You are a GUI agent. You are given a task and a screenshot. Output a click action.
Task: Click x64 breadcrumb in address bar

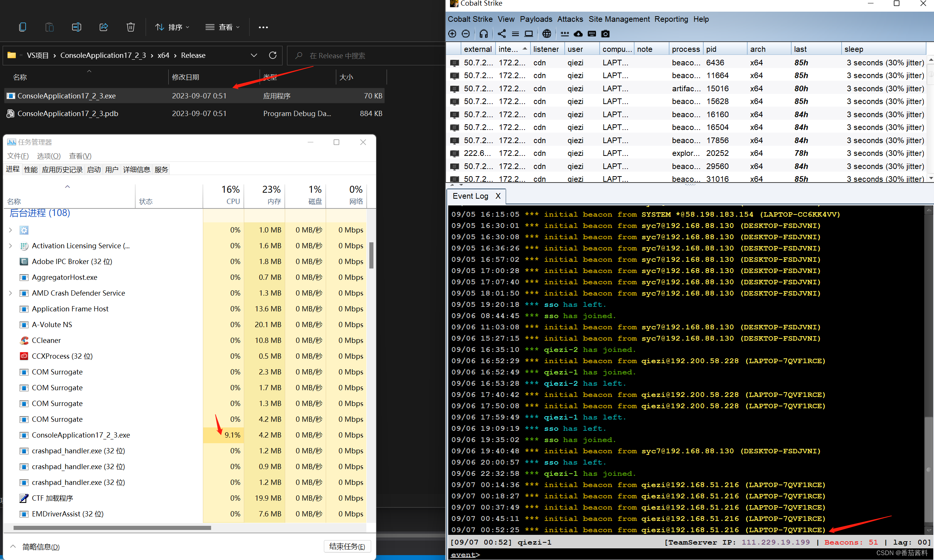coord(163,56)
